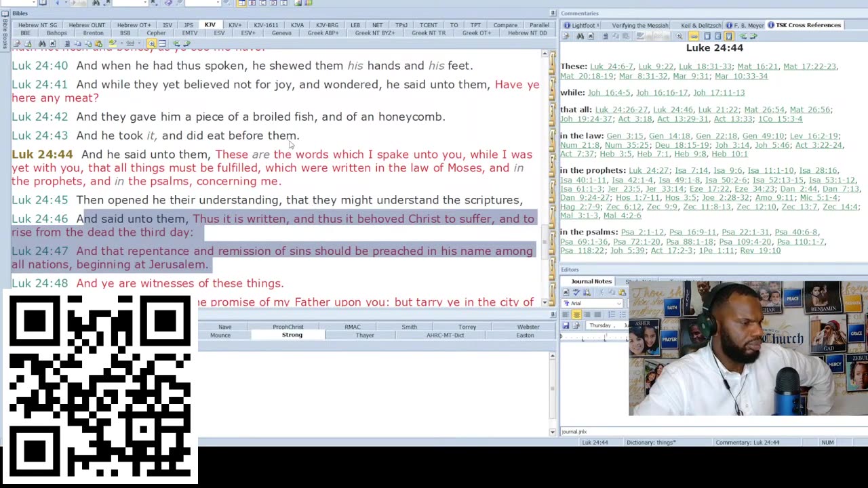Click the binoculars search icon in Bibles toolbar
Image resolution: width=868 pixels, height=488 pixels.
pos(42,43)
